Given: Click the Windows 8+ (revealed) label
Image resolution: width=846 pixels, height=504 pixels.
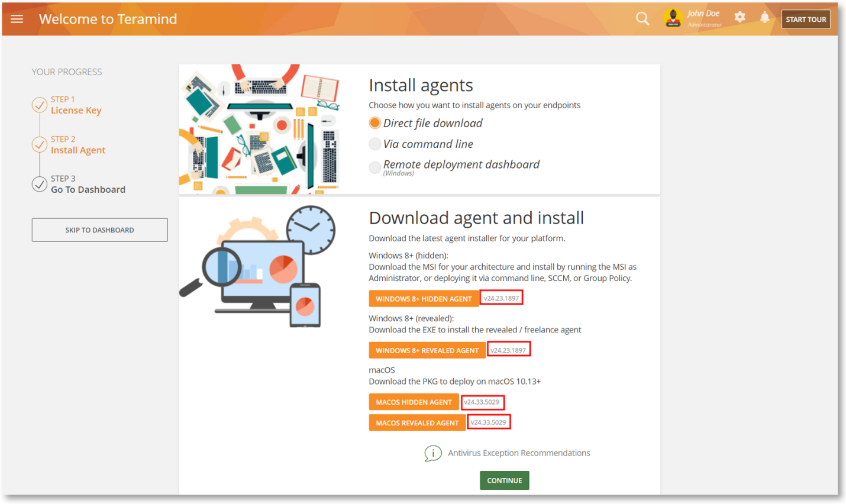Looking at the screenshot, I should (411, 318).
